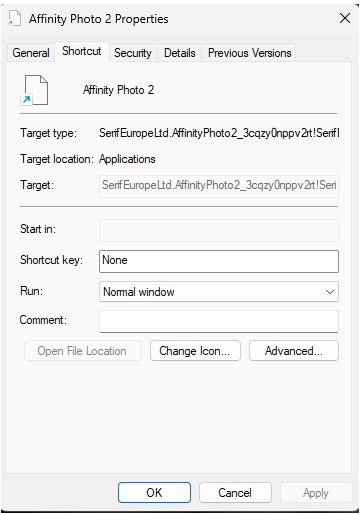Viewport: 361px width, 514px height.
Task: Open the Advanced... settings button
Action: [294, 351]
